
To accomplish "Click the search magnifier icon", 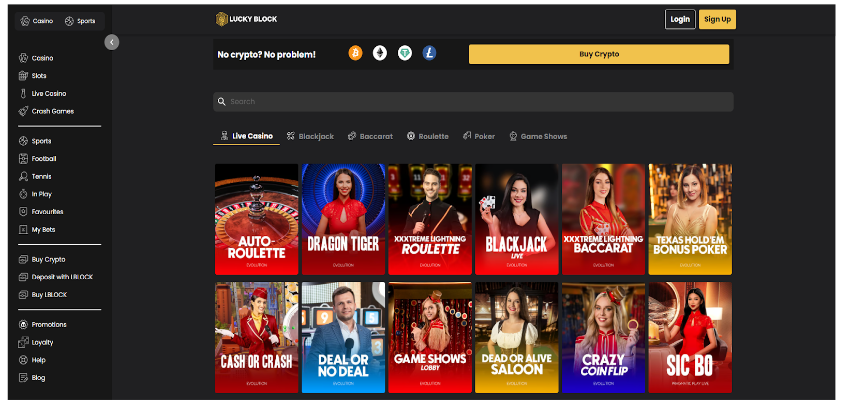I will coord(221,101).
